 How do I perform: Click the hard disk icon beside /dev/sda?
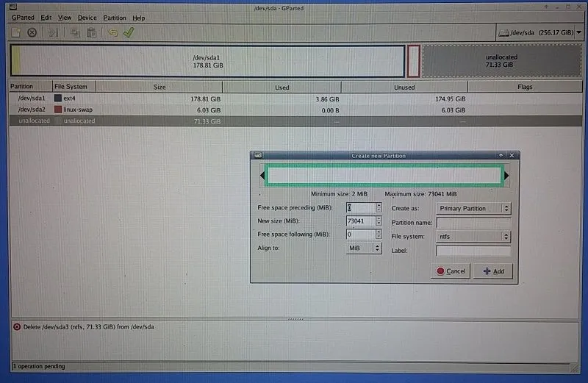click(503, 33)
